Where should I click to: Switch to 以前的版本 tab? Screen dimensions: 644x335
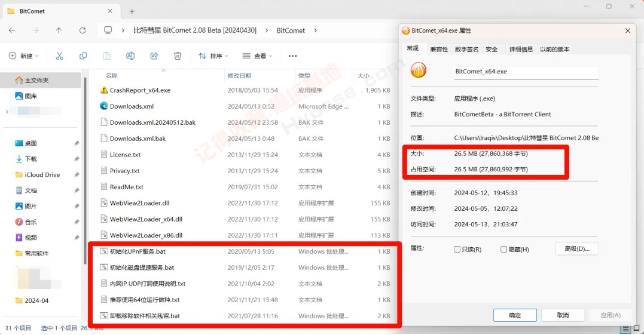(x=554, y=49)
